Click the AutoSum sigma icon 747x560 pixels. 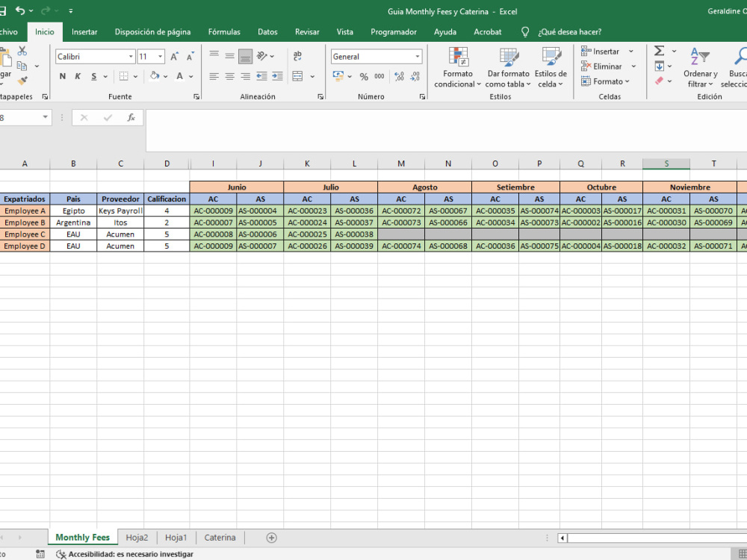[660, 51]
